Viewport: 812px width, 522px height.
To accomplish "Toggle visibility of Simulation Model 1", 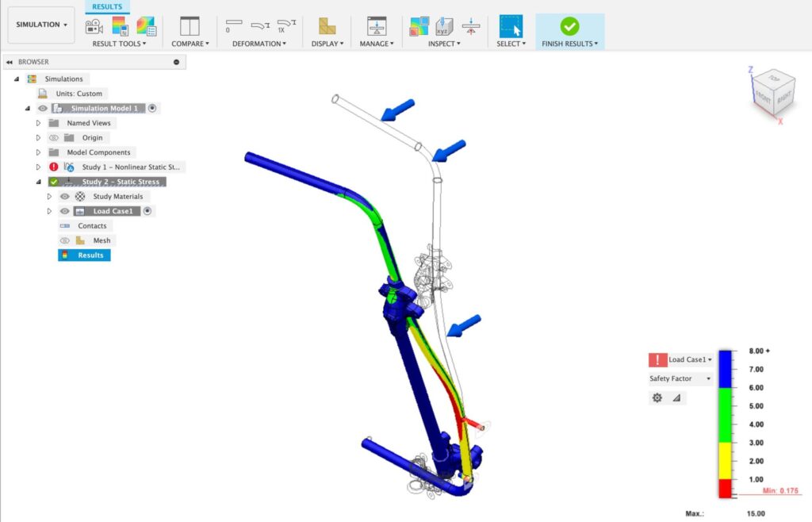I will [42, 108].
